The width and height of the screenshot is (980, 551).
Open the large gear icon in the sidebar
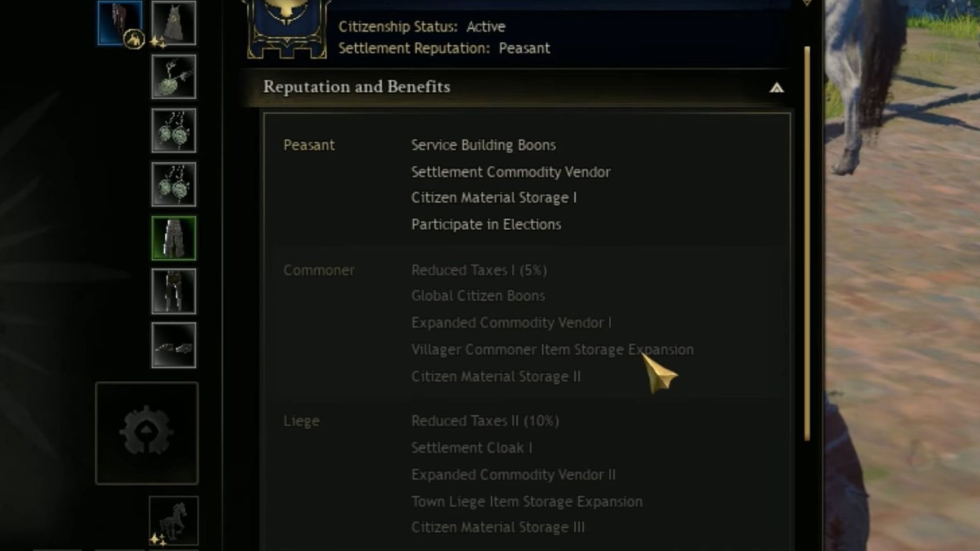click(x=147, y=432)
